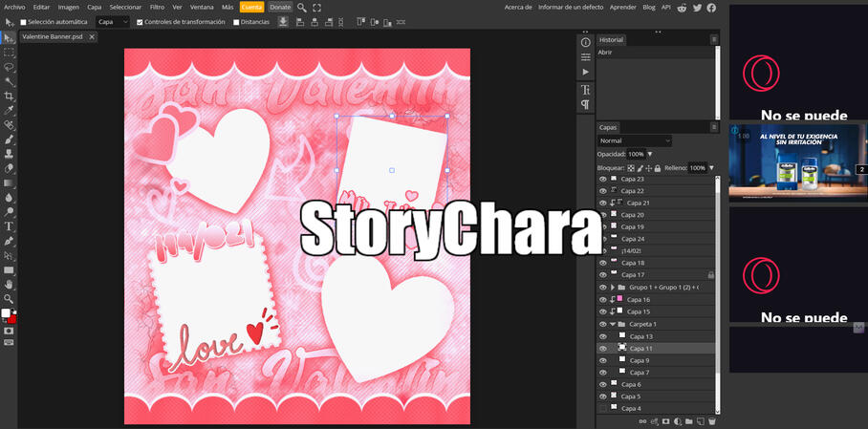Select the Crop tool
The height and width of the screenshot is (429, 868).
click(9, 97)
